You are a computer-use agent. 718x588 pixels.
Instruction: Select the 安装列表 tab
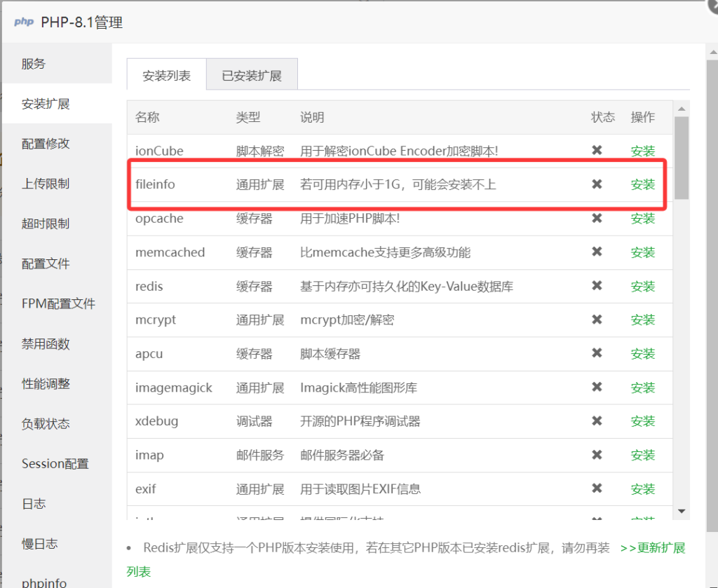(x=166, y=76)
